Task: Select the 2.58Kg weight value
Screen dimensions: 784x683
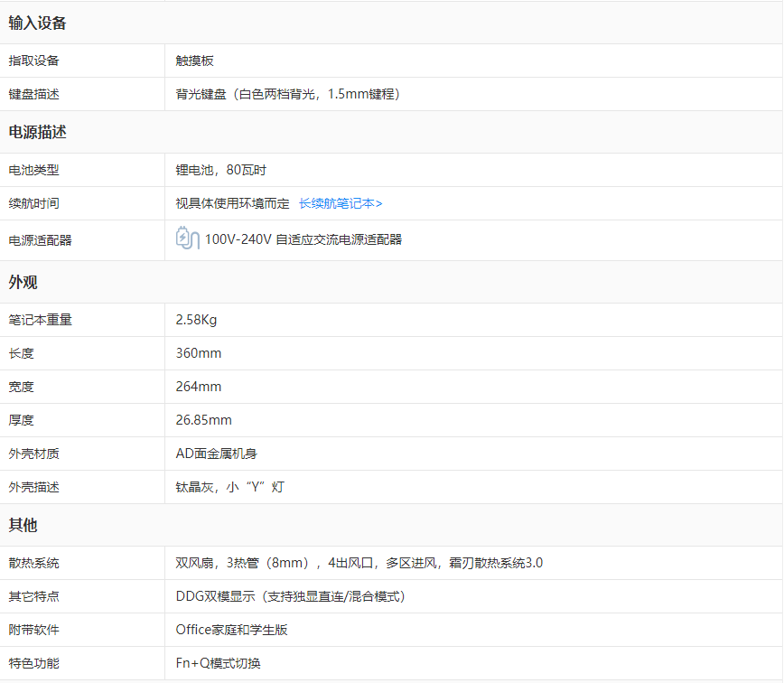Action: point(196,320)
